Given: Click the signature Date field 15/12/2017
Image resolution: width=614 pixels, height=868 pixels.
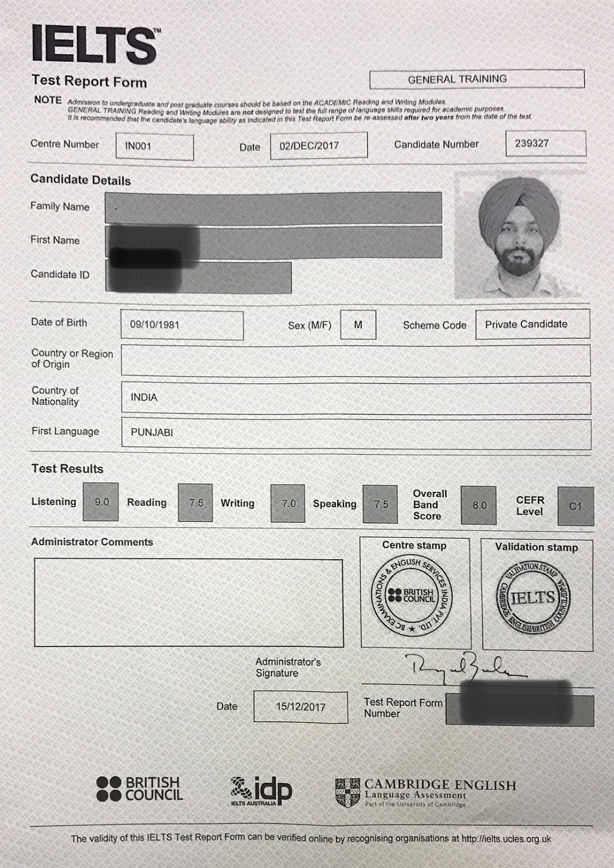Looking at the screenshot, I should click(x=300, y=707).
